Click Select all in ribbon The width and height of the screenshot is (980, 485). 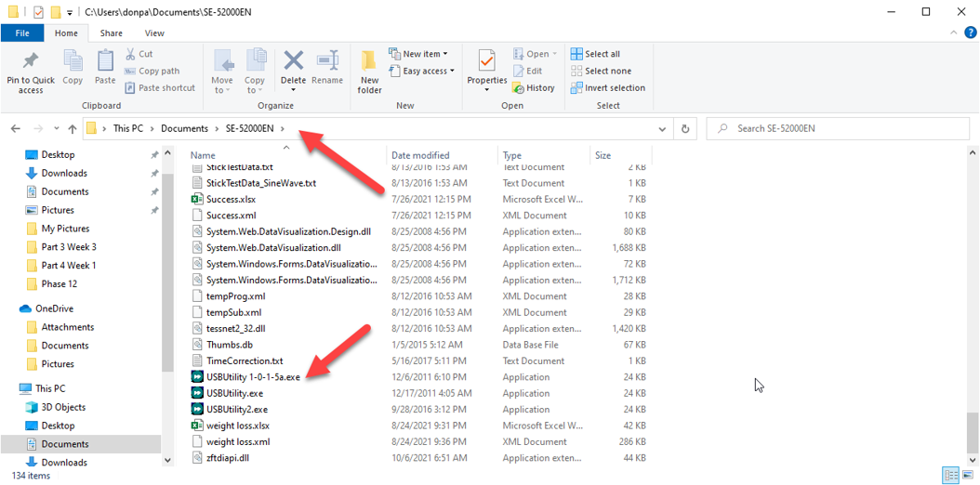[x=595, y=54]
